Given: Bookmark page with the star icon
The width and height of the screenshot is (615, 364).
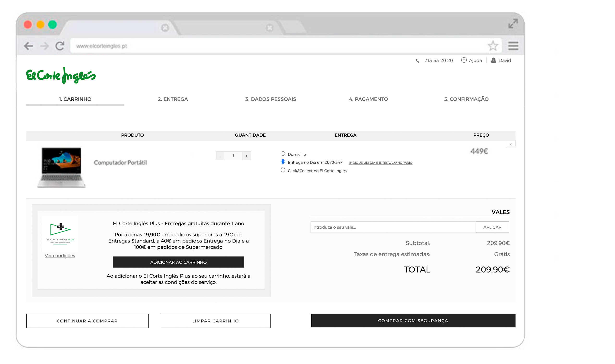Looking at the screenshot, I should pyautogui.click(x=492, y=46).
